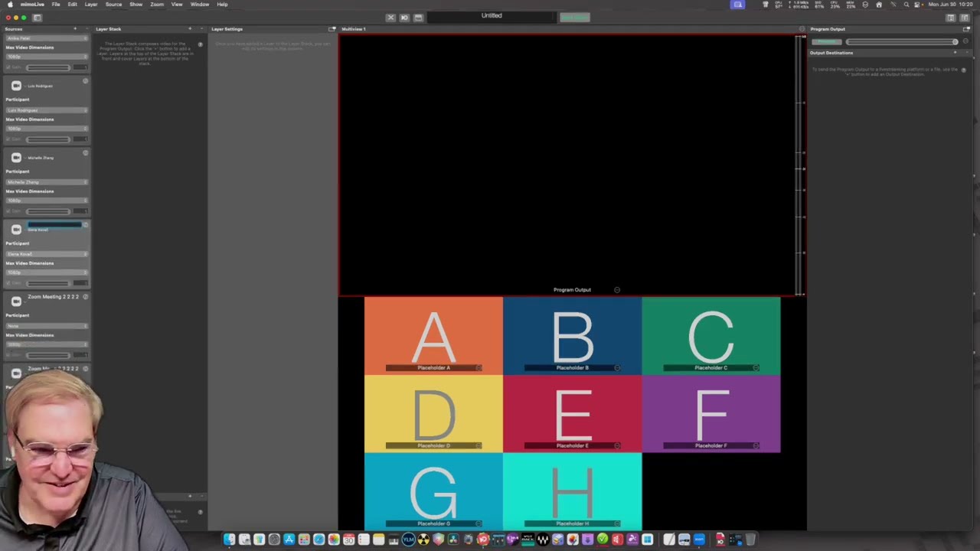The image size is (980, 551).
Task: Adjust Program Output volume slider in right panel
Action: coord(902,41)
